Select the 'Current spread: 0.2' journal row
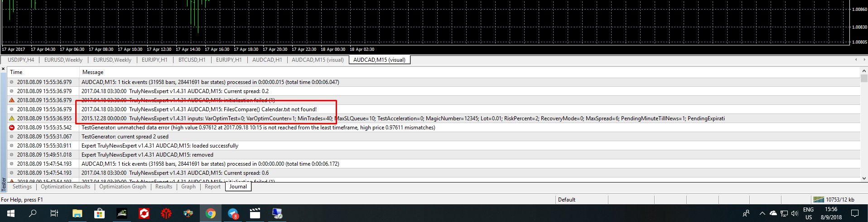 (x=434, y=91)
